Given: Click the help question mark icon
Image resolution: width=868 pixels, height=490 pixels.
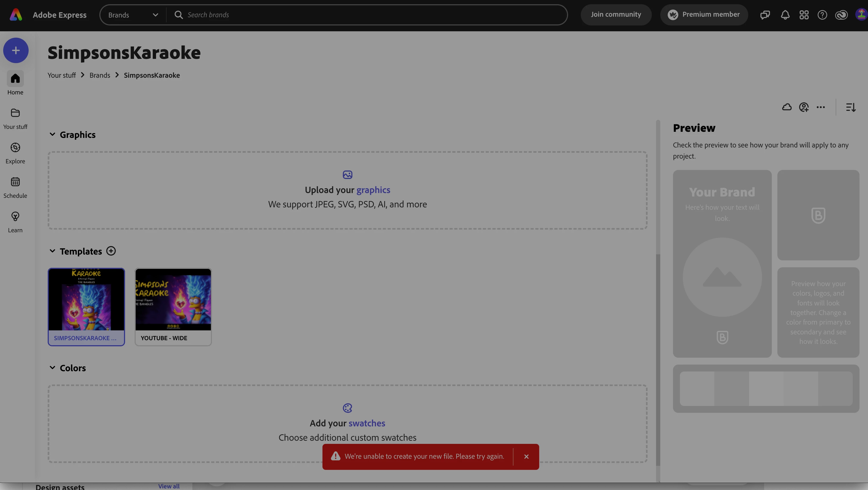Looking at the screenshot, I should click(x=822, y=15).
